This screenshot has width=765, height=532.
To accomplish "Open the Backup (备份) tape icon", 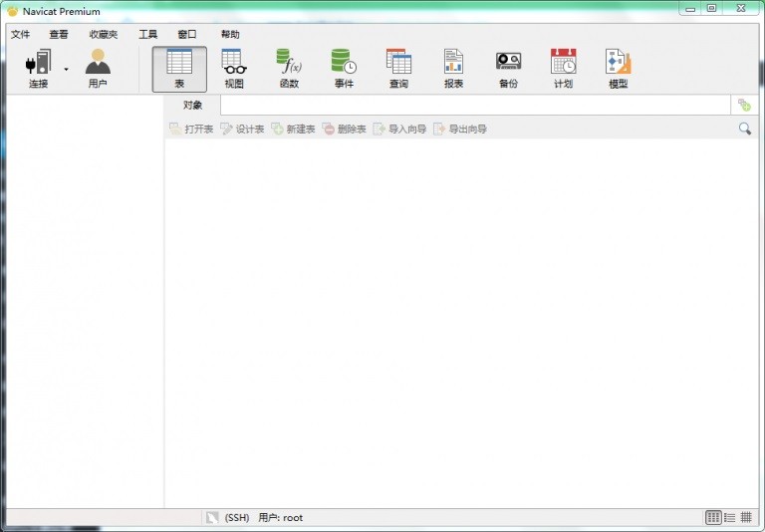I will pyautogui.click(x=508, y=62).
